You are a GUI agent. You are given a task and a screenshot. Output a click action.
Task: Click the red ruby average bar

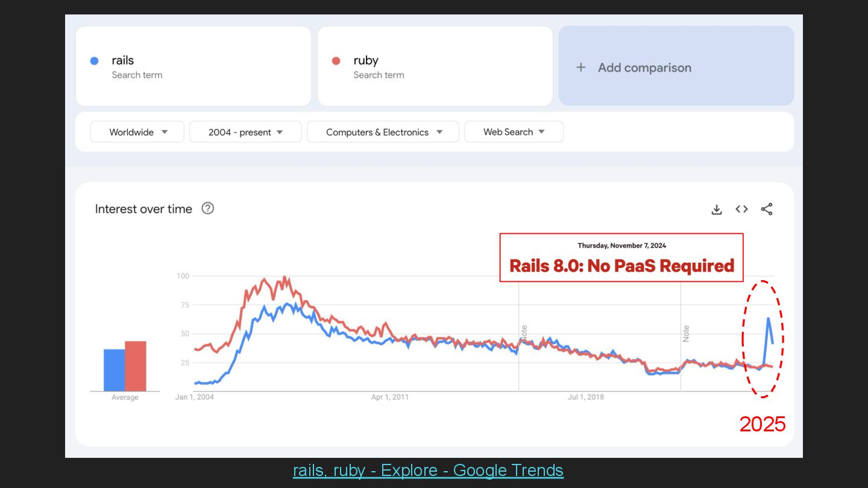coord(136,366)
